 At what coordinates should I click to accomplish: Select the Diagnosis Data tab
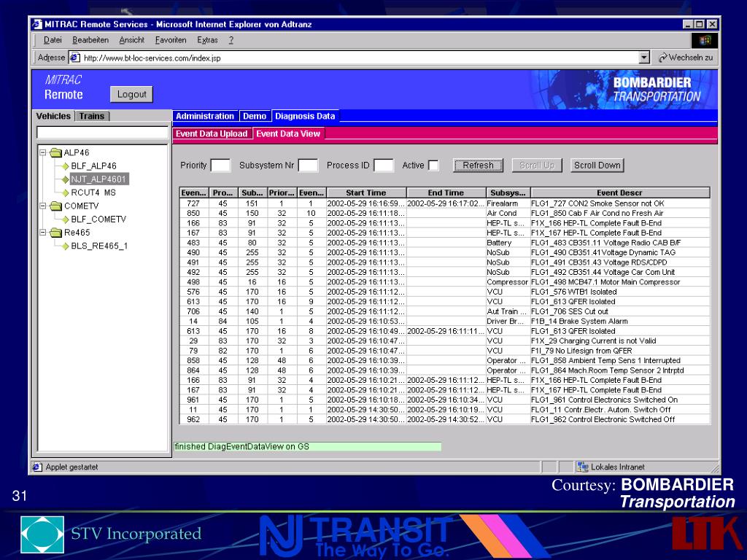(x=305, y=116)
